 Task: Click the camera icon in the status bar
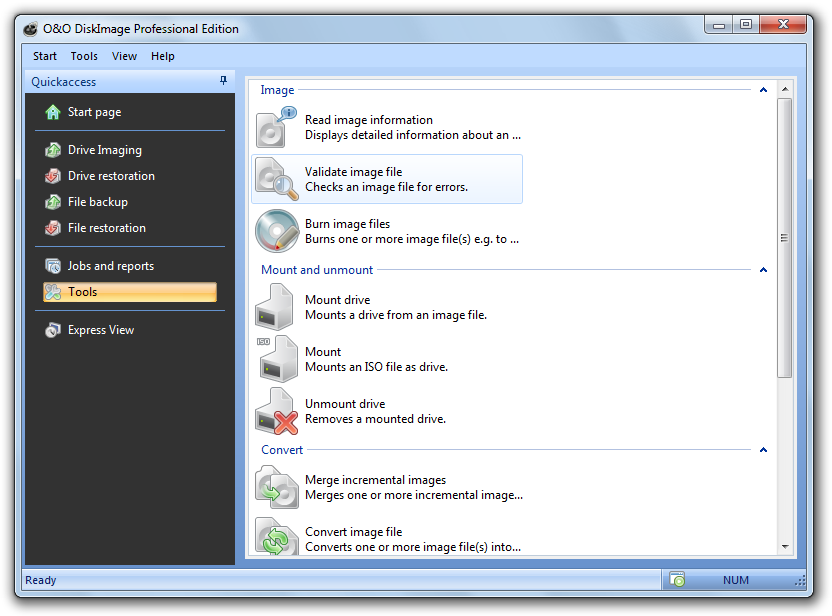pos(677,580)
